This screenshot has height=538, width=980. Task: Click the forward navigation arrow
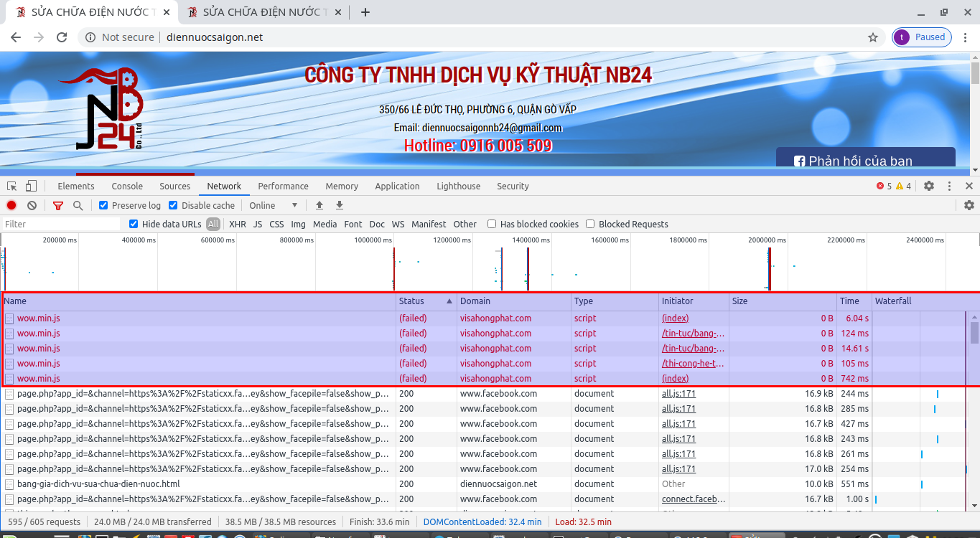tap(39, 37)
